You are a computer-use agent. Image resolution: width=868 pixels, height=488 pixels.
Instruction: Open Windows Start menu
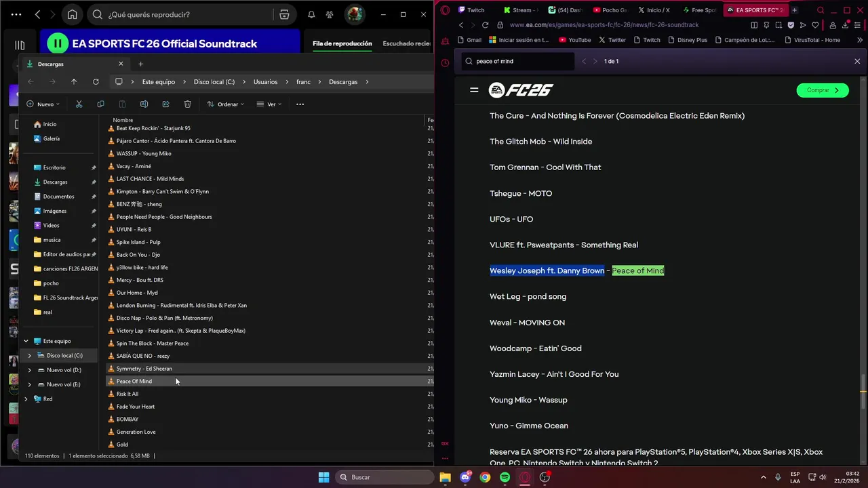pyautogui.click(x=323, y=477)
